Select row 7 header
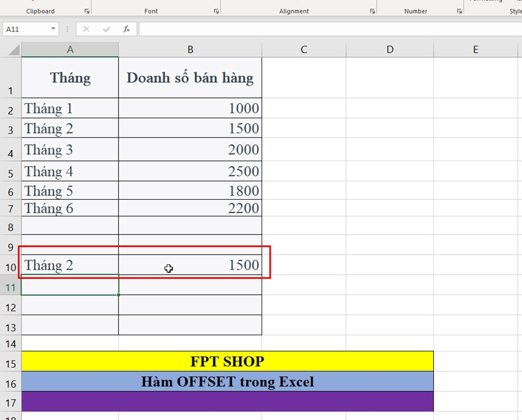The height and width of the screenshot is (420, 522). [x=11, y=208]
